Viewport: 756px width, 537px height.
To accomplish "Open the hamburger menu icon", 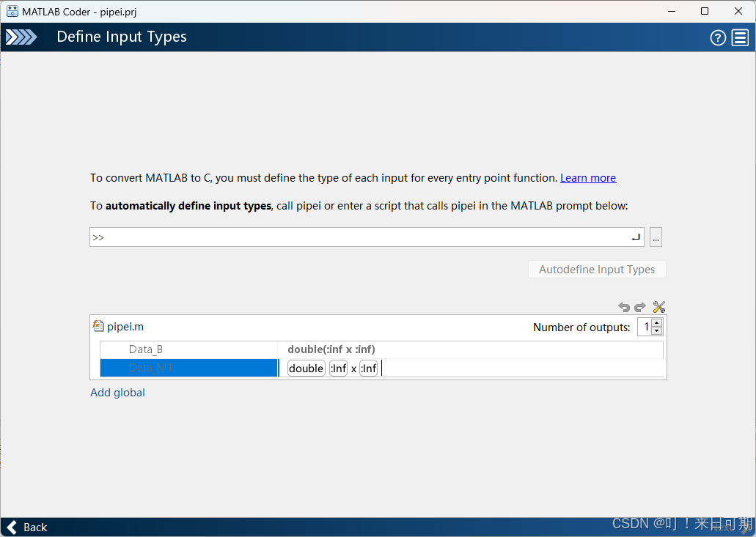I will (740, 37).
